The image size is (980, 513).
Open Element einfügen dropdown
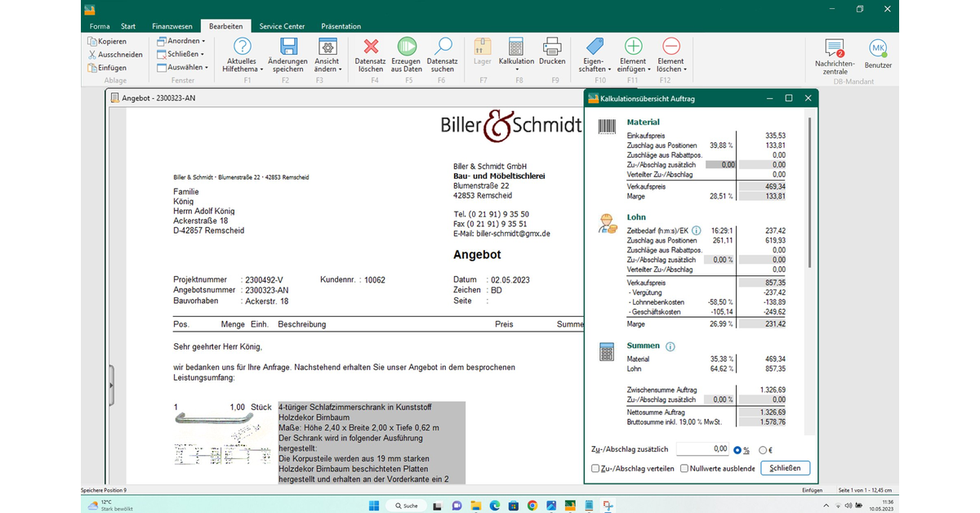tap(633, 69)
